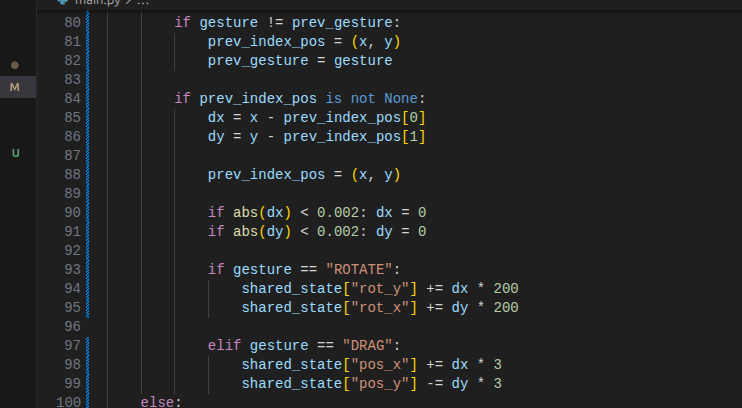Open the main.py breadcrumb segment
Image resolution: width=742 pixels, height=408 pixels.
coord(95,3)
